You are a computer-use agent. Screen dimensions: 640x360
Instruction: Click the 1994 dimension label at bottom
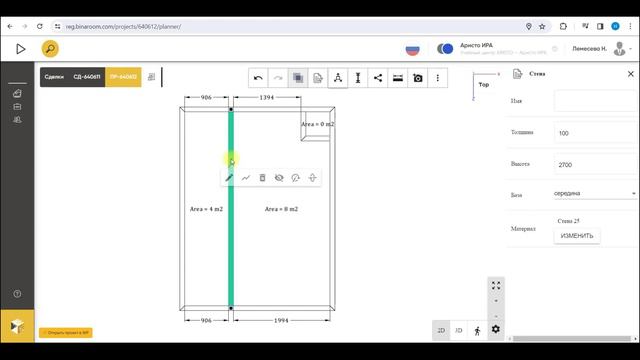(x=281, y=320)
